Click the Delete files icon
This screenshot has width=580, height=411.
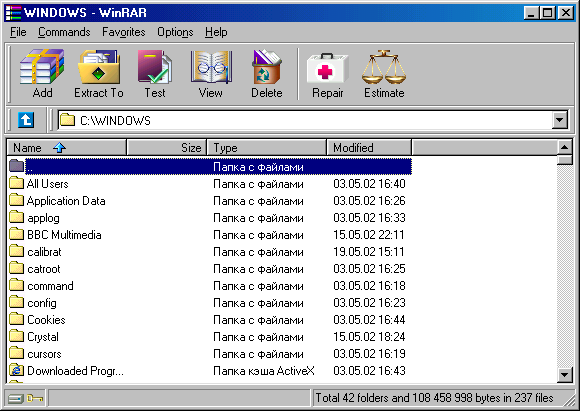(x=267, y=67)
